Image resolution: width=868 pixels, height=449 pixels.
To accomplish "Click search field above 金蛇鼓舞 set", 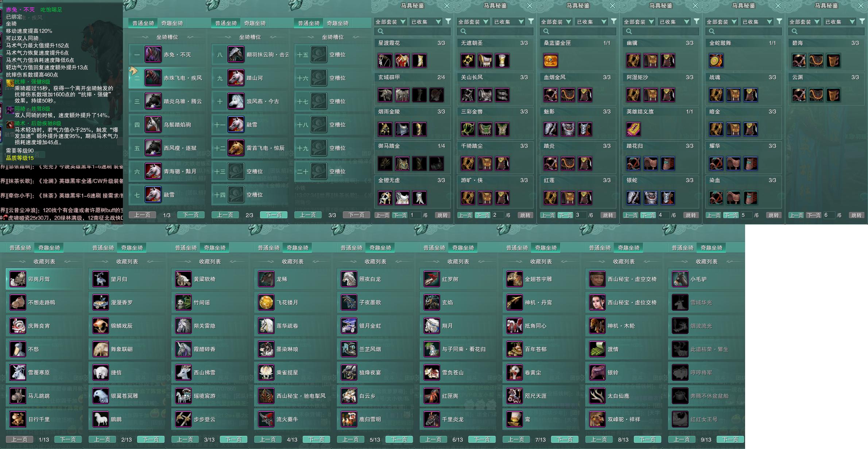I will coord(744,31).
